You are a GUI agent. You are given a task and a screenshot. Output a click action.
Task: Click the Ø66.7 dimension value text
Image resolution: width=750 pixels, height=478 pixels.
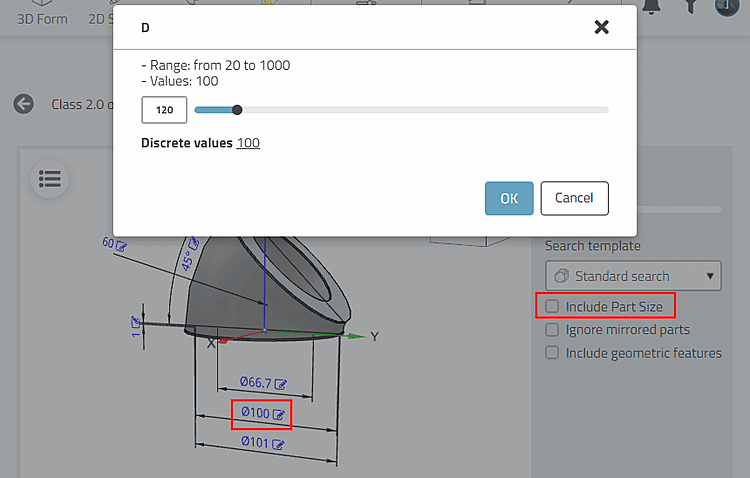coord(256,382)
